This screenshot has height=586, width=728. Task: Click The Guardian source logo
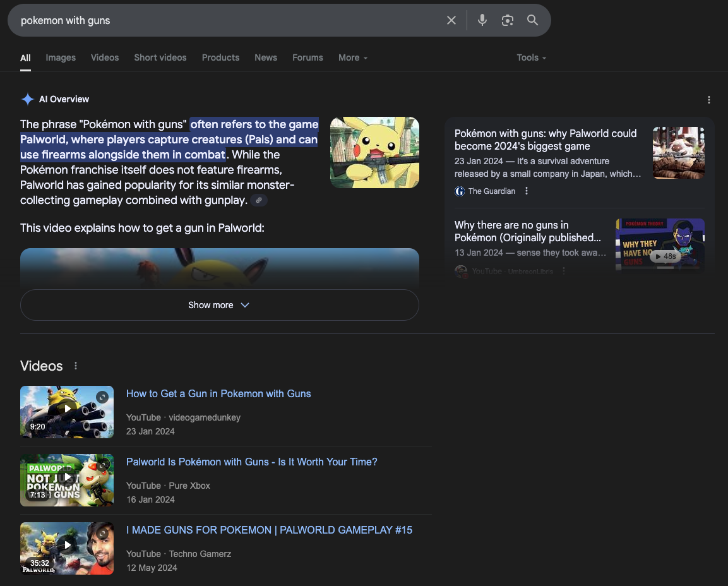click(460, 191)
